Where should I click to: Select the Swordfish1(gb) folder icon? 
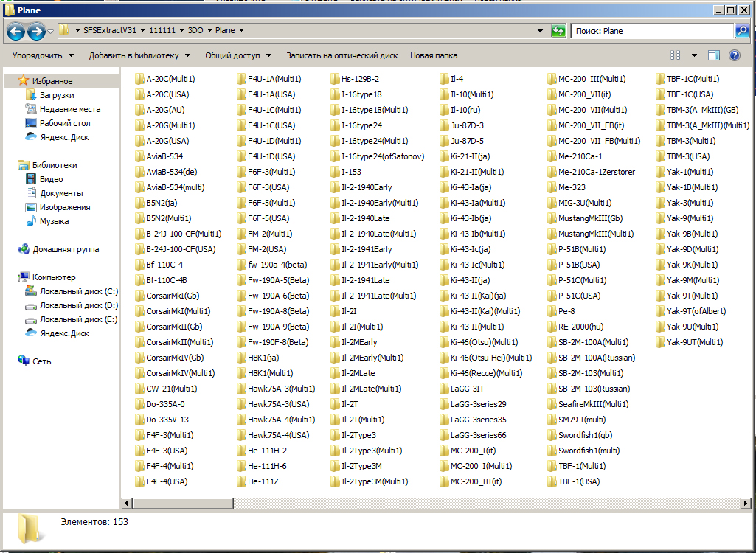[x=552, y=435]
